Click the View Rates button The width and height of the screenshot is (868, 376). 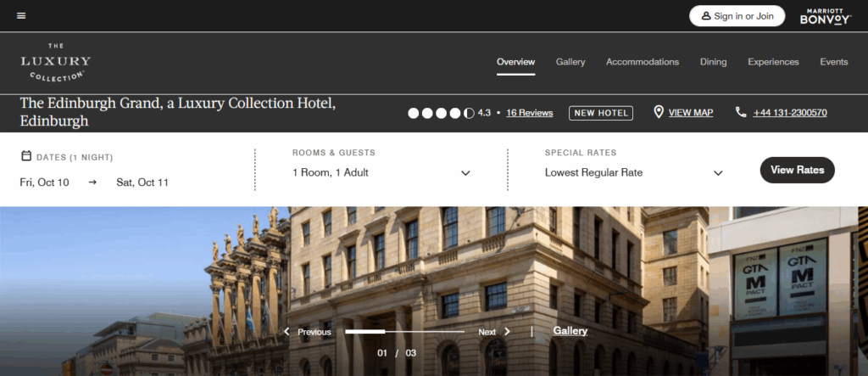click(x=797, y=170)
